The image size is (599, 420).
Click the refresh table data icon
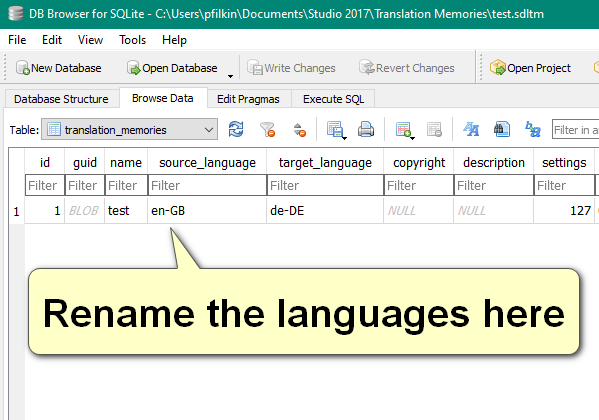[x=236, y=129]
